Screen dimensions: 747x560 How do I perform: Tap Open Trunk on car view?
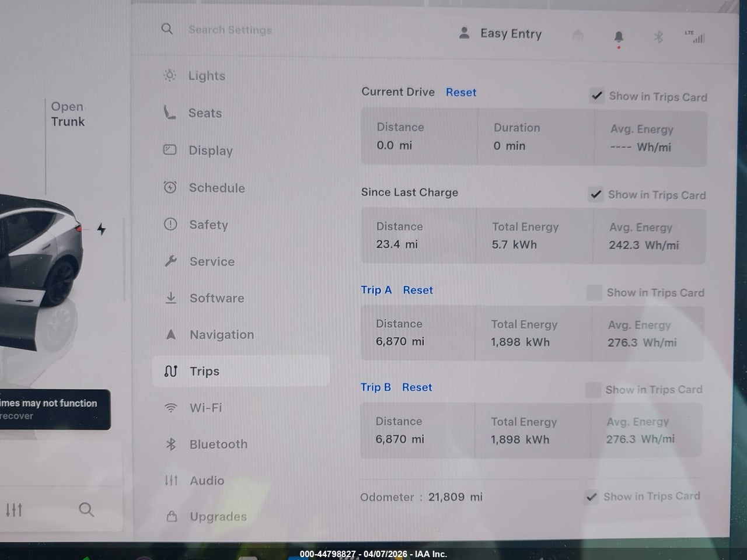[68, 114]
